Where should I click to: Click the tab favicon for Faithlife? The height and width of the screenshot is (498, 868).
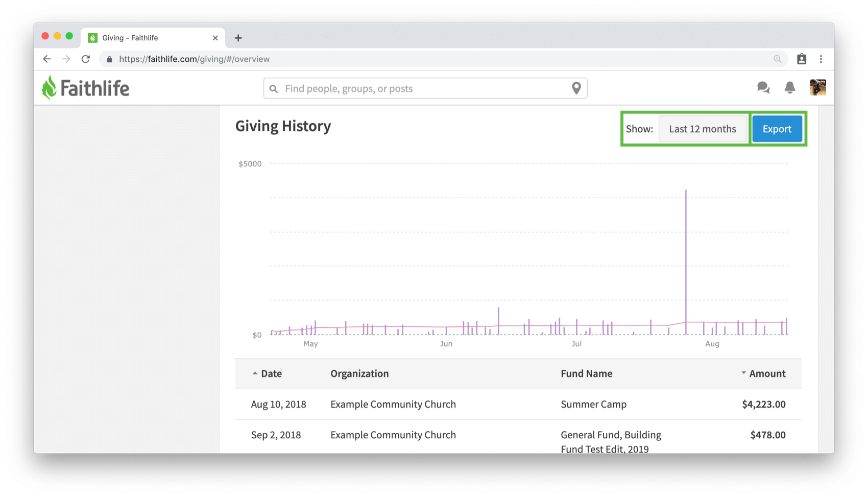click(x=92, y=38)
